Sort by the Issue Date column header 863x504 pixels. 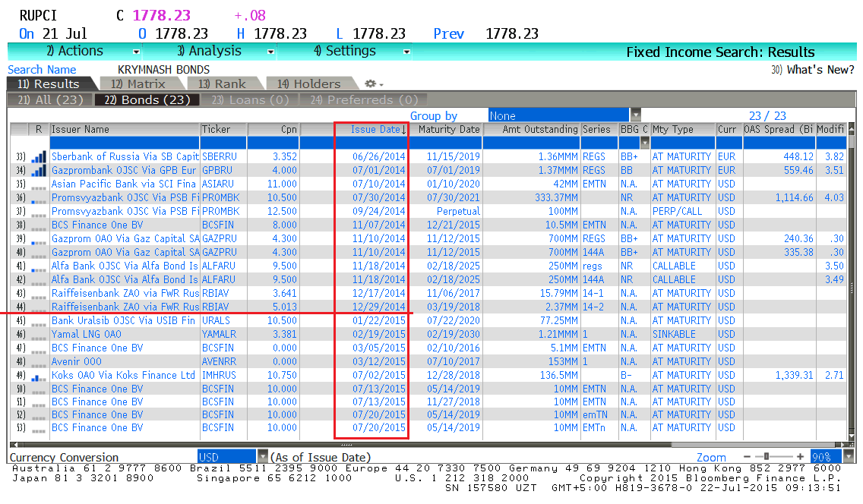tap(371, 129)
